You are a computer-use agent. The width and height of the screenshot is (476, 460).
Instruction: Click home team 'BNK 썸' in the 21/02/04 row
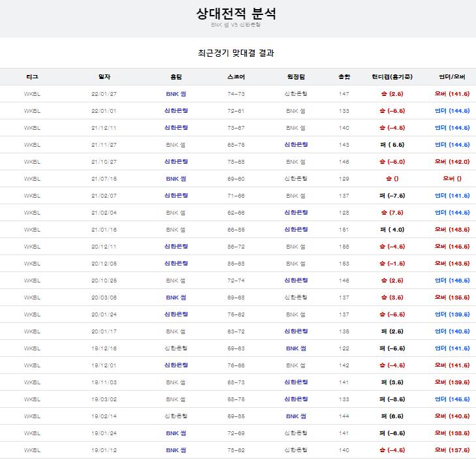pyautogui.click(x=176, y=213)
